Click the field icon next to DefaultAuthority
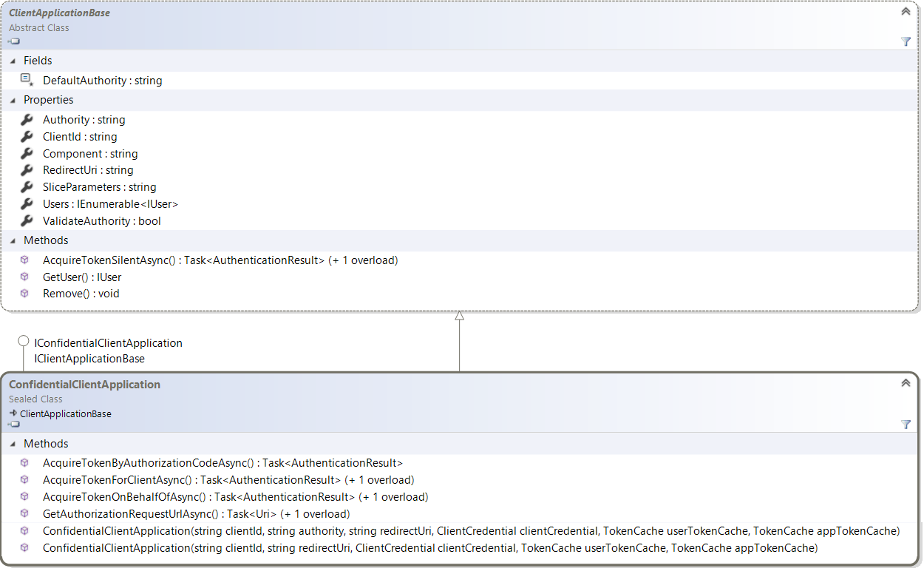 pyautogui.click(x=27, y=80)
